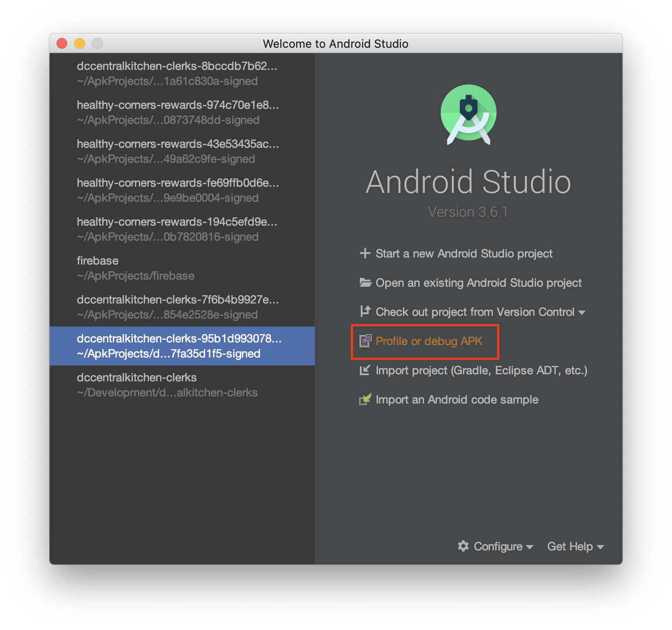Choose Import an Android code sample
The height and width of the screenshot is (630, 672).
457,400
